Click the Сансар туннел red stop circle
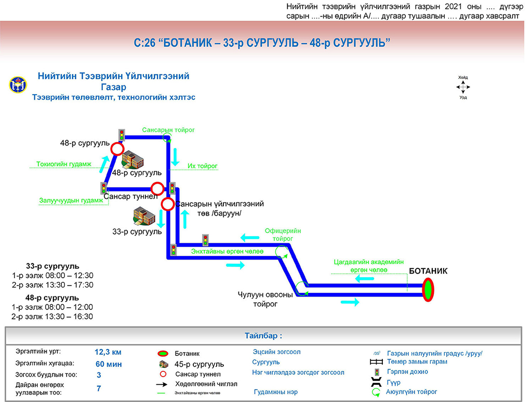Viewport: 532px width, 402px height. tap(157, 188)
